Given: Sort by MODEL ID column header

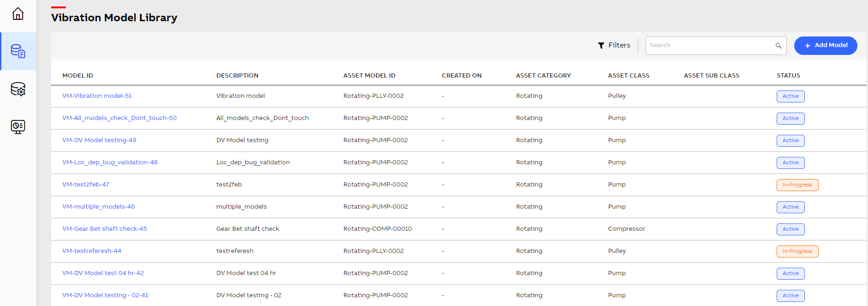Looking at the screenshot, I should [77, 76].
